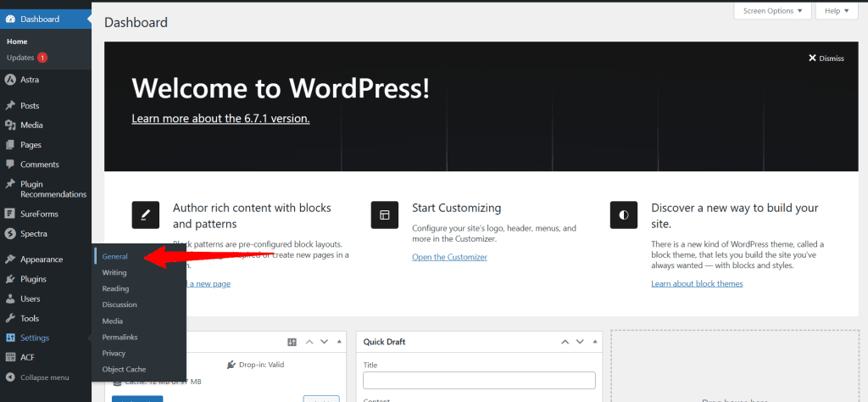Click the "Start Customizing" heading
868x402 pixels.
tap(457, 208)
